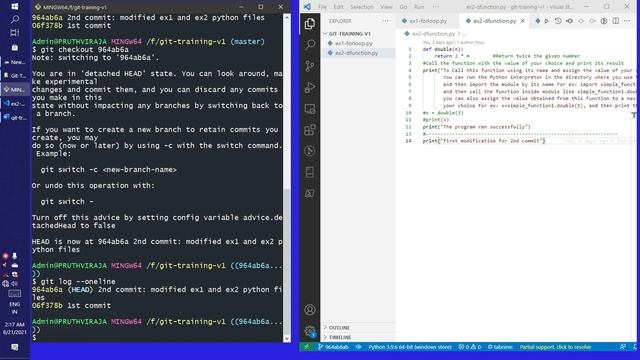Open the Run and Debug view
640x360 pixels.
click(310, 87)
